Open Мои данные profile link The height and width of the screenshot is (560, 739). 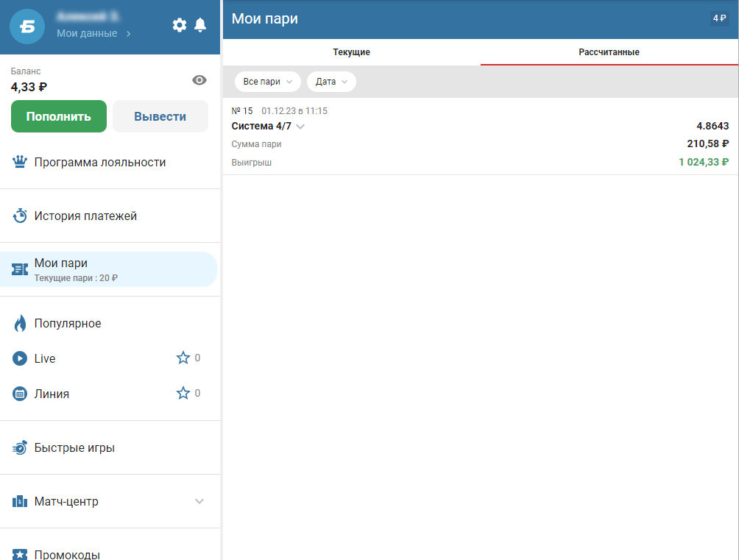click(93, 33)
